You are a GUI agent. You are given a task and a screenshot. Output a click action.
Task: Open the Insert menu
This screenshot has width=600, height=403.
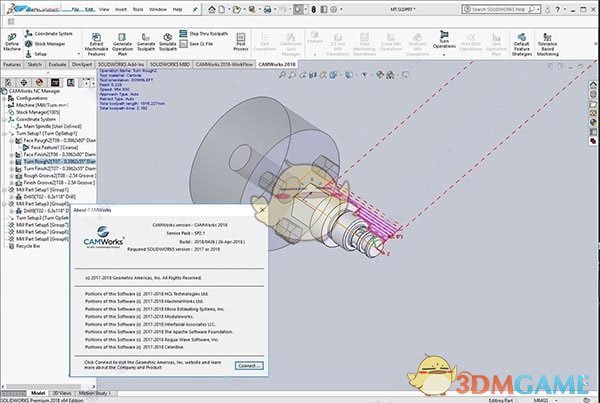click(121, 9)
